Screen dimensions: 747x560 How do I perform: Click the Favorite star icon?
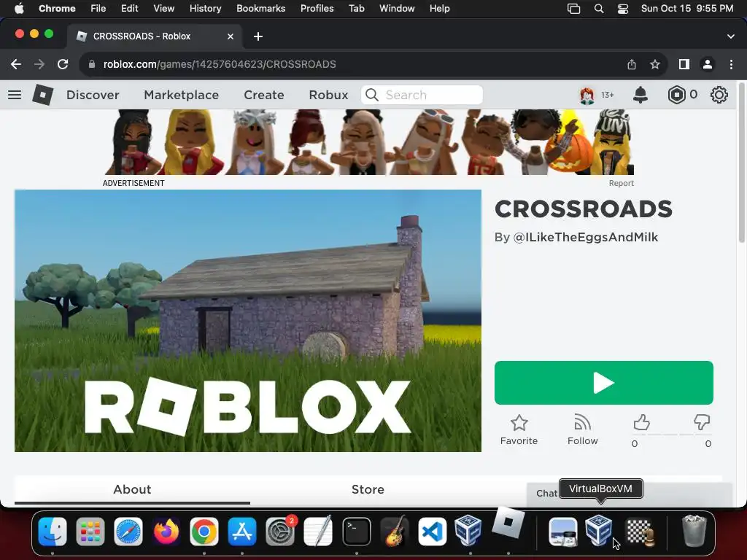[x=519, y=423]
